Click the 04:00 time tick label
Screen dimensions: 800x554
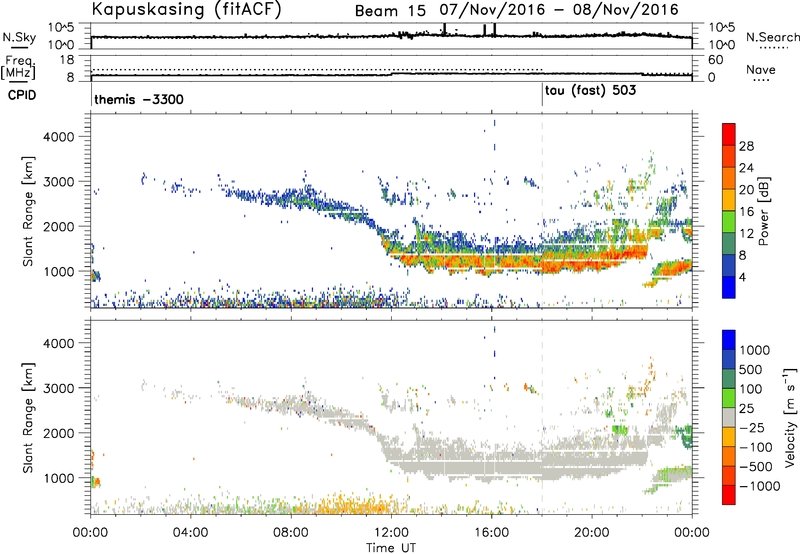coord(190,533)
